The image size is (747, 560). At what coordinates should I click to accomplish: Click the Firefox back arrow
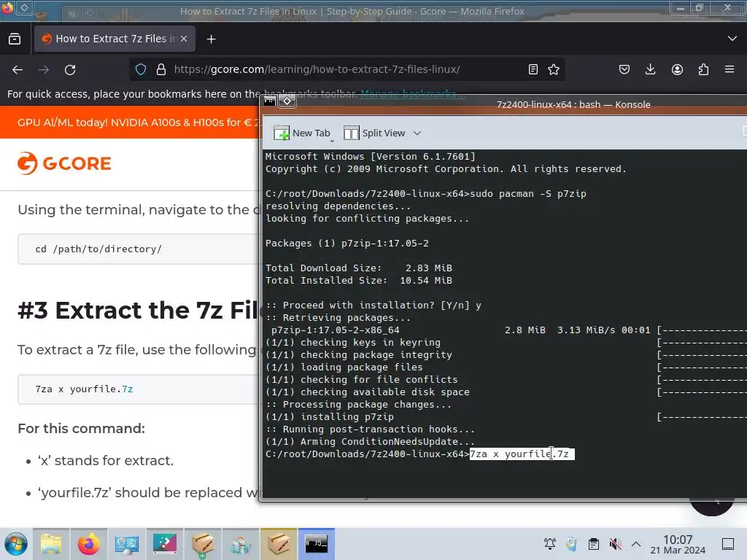pyautogui.click(x=18, y=70)
